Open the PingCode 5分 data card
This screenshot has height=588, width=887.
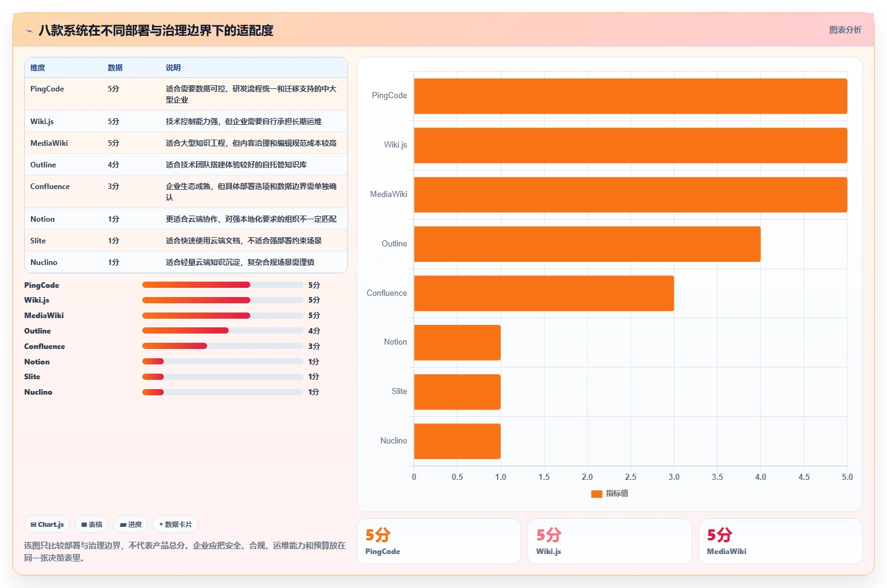[439, 541]
